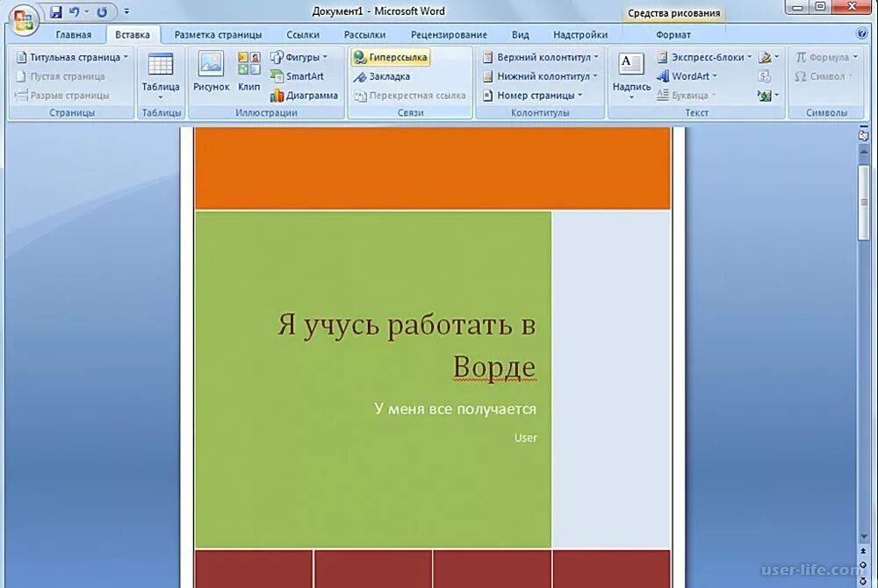The width and height of the screenshot is (878, 588).
Task: Open the WordArt gallery
Action: (x=687, y=76)
